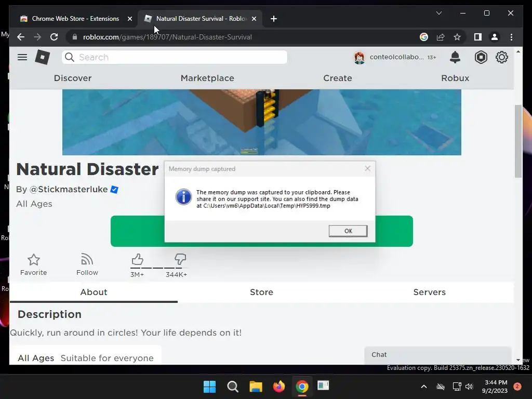Switch to Chrome Web Store - Extensions tab

coord(75,19)
